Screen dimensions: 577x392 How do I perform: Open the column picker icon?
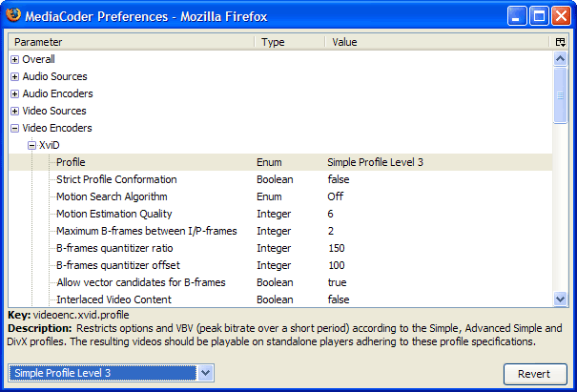click(560, 42)
